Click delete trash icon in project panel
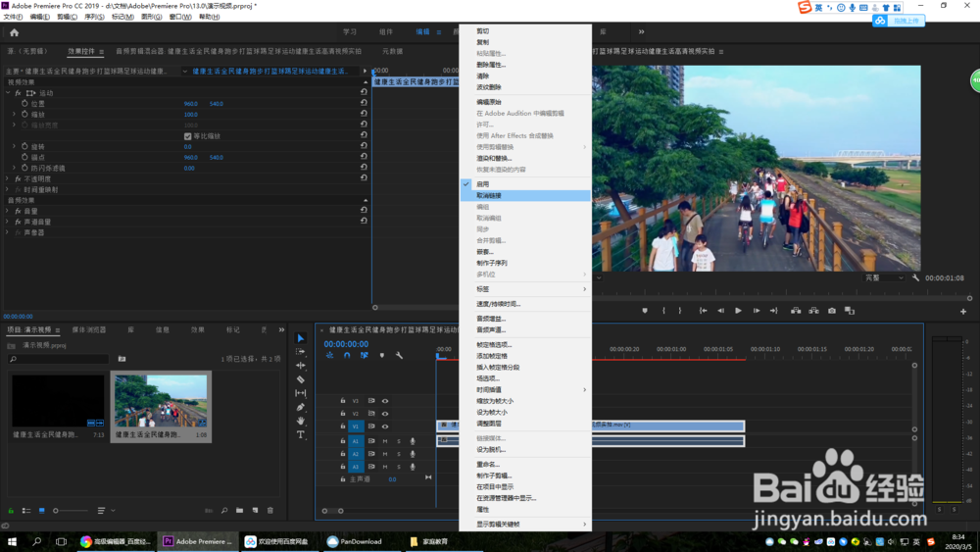Viewport: 980px width, 552px height. click(x=270, y=511)
